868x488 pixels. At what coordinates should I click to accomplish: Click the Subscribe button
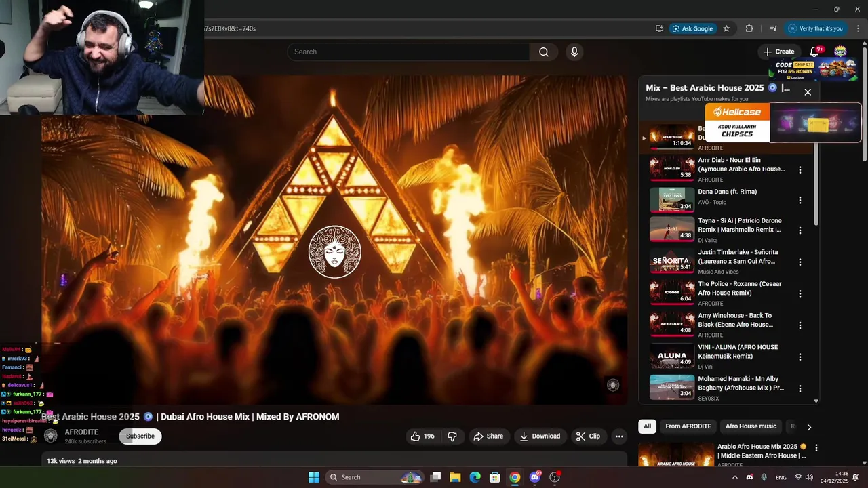140,436
